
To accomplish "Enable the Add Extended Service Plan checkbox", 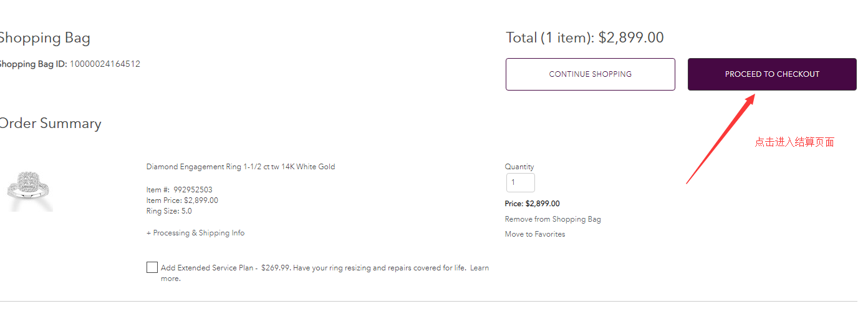I will pos(152,267).
